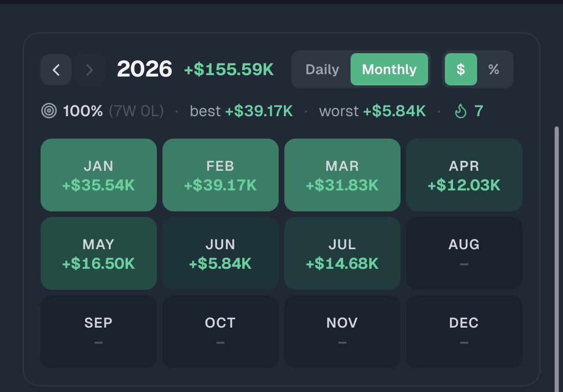Image resolution: width=563 pixels, height=392 pixels.
Task: Select the JUL month tile
Action: click(x=342, y=253)
